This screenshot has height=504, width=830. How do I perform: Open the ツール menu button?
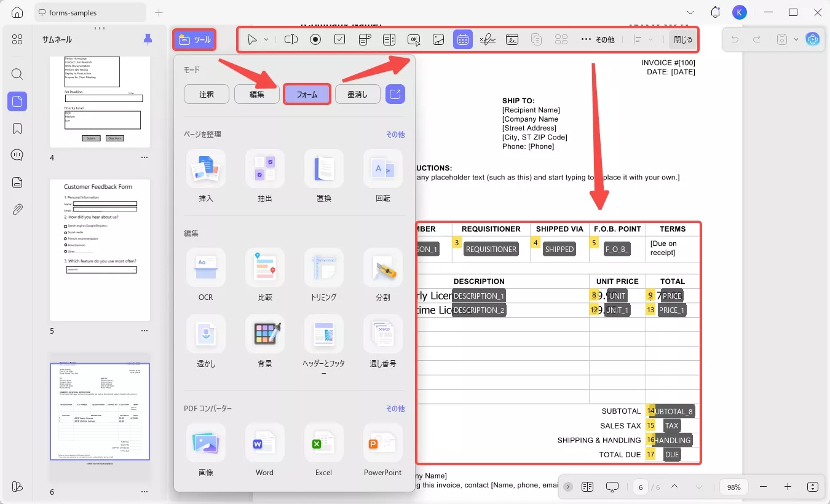(x=194, y=39)
